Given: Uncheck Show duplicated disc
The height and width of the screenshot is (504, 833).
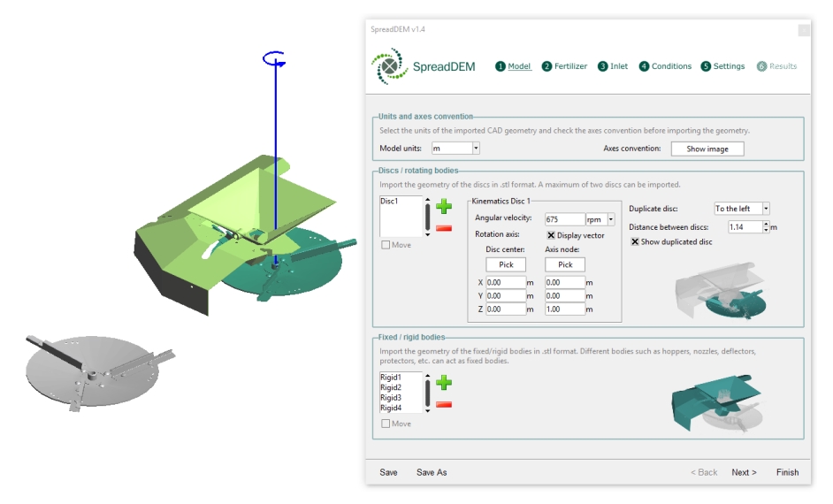Looking at the screenshot, I should point(635,241).
